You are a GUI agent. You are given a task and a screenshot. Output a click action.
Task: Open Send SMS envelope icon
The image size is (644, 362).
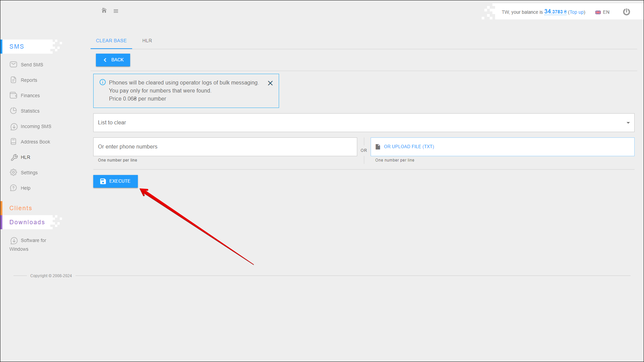(x=13, y=64)
